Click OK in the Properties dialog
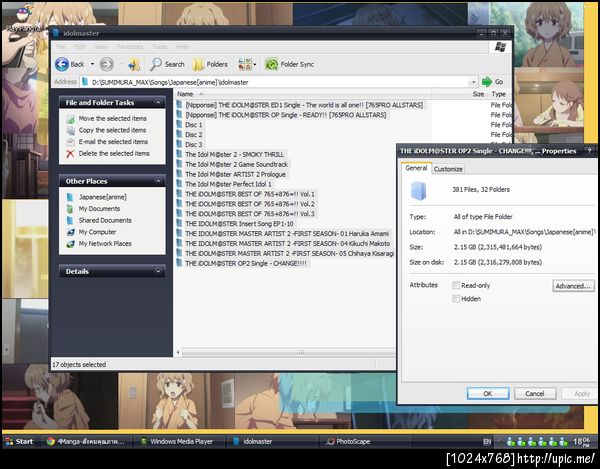The height and width of the screenshot is (469, 600). click(x=488, y=393)
